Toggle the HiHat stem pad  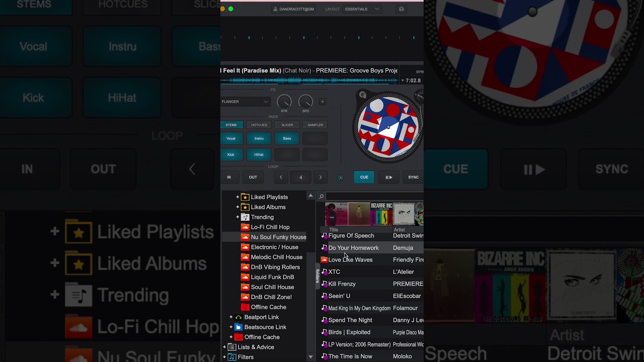coord(259,155)
